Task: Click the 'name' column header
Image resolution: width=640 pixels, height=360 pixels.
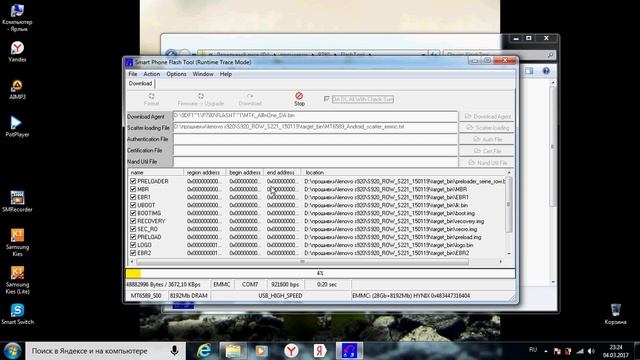Action: coord(156,173)
